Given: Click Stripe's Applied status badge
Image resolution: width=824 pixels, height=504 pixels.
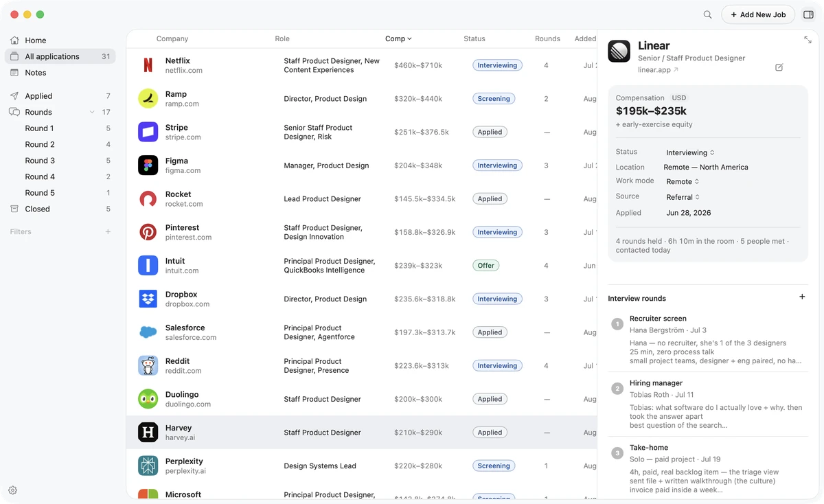Looking at the screenshot, I should [490, 132].
